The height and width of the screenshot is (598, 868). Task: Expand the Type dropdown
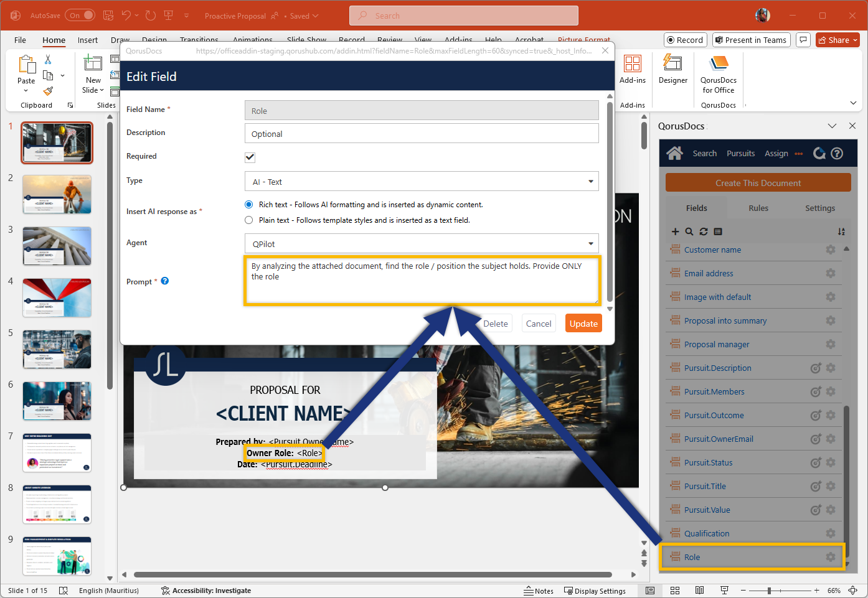590,182
